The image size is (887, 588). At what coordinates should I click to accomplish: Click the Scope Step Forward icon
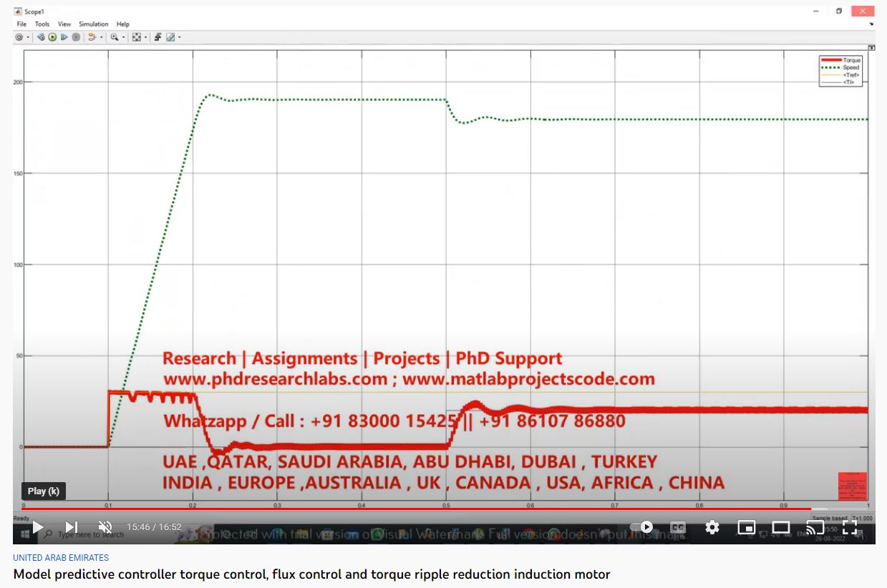click(64, 37)
